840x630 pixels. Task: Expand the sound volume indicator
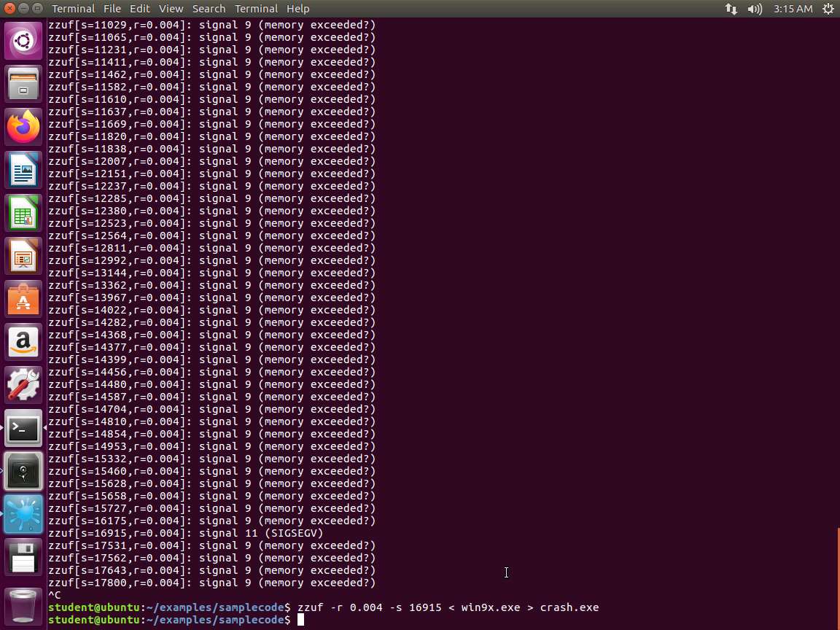point(755,9)
